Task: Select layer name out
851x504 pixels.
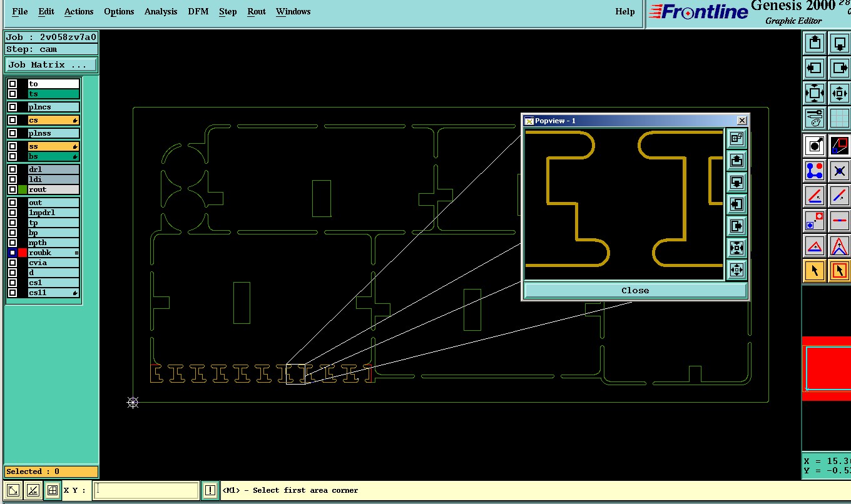Action: click(54, 203)
